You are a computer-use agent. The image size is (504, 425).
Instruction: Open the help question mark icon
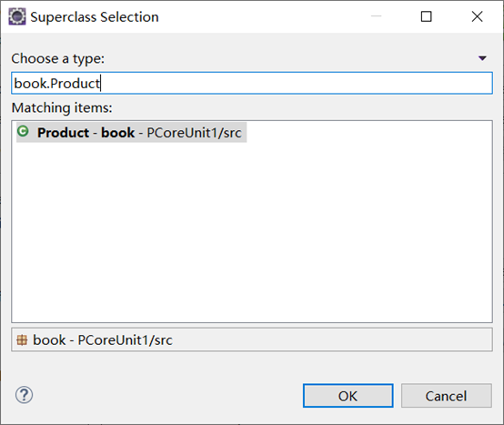point(24,395)
